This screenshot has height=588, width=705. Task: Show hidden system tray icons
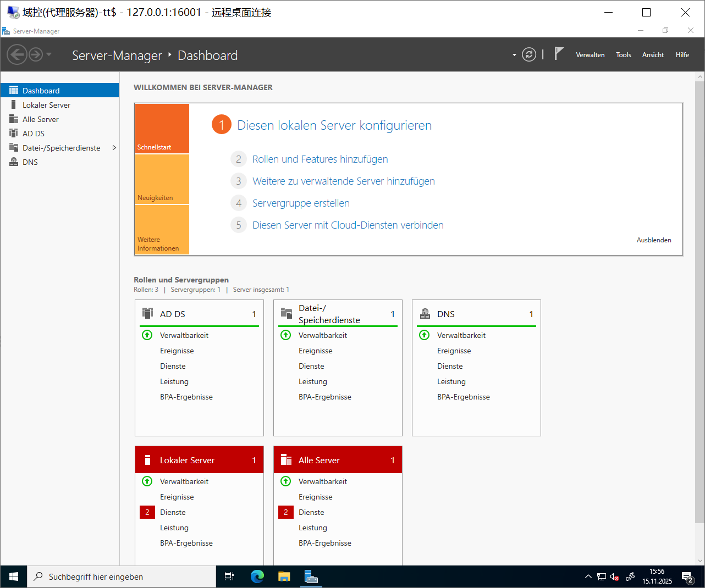click(x=588, y=576)
